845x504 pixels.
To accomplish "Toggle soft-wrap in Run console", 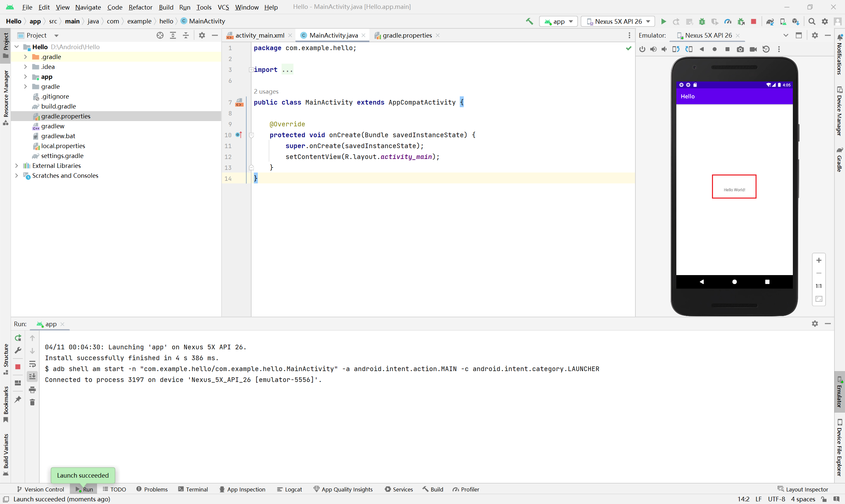I will click(x=32, y=364).
